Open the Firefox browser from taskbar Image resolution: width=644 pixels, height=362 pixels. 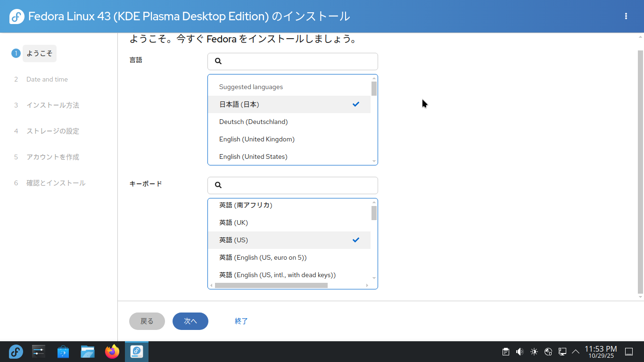pos(112,352)
